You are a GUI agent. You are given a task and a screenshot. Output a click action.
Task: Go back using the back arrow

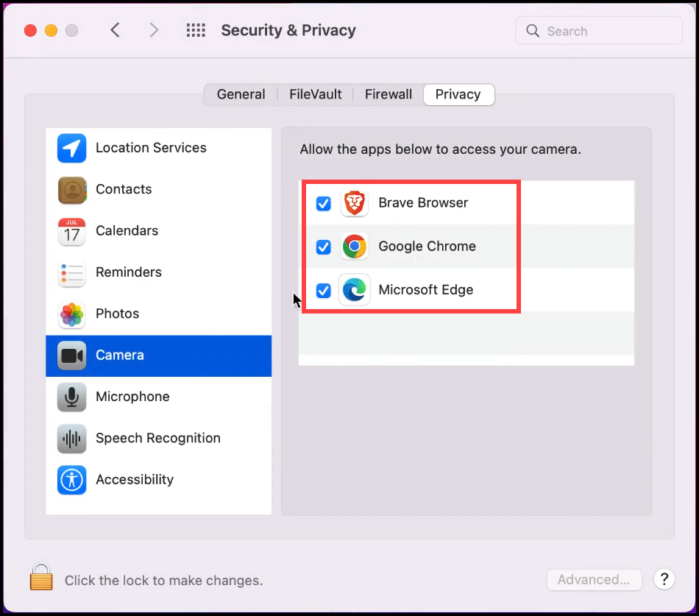click(x=115, y=30)
